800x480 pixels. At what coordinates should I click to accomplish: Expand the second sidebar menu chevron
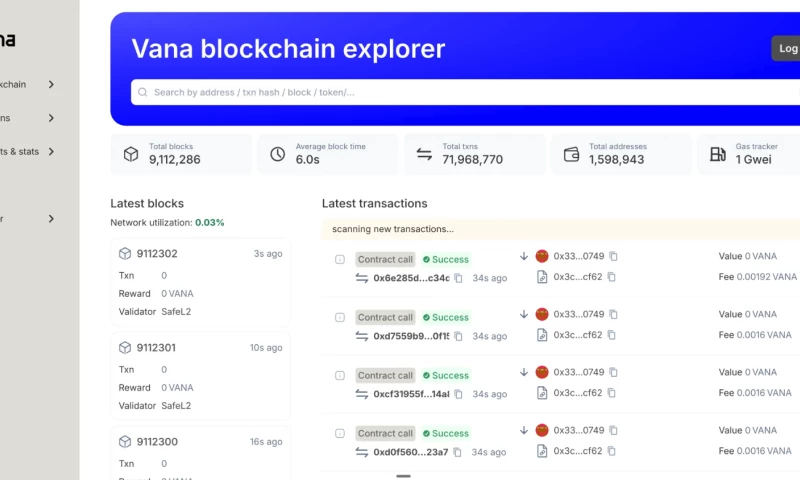tap(51, 118)
